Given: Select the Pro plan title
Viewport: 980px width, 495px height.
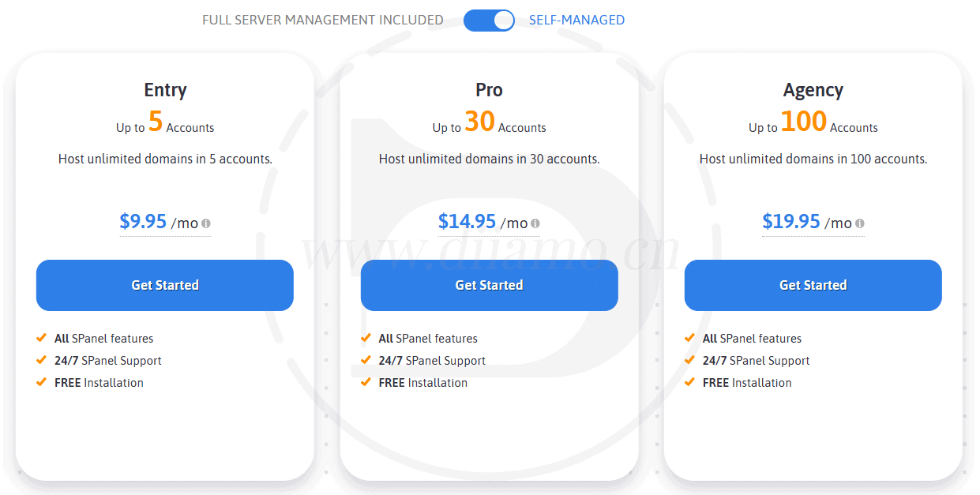Looking at the screenshot, I should (x=489, y=90).
